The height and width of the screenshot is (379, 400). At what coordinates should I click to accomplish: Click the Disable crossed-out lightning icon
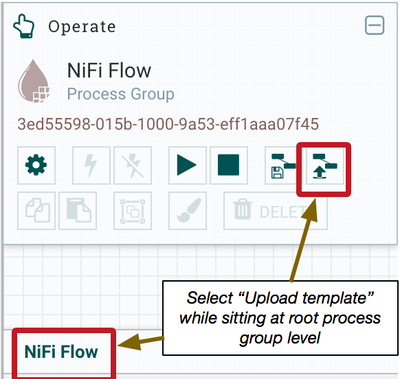coord(133,165)
